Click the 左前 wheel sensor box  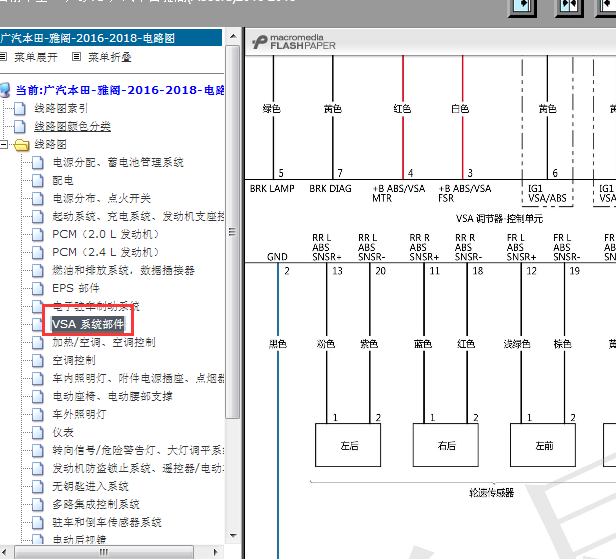pyautogui.click(x=543, y=445)
